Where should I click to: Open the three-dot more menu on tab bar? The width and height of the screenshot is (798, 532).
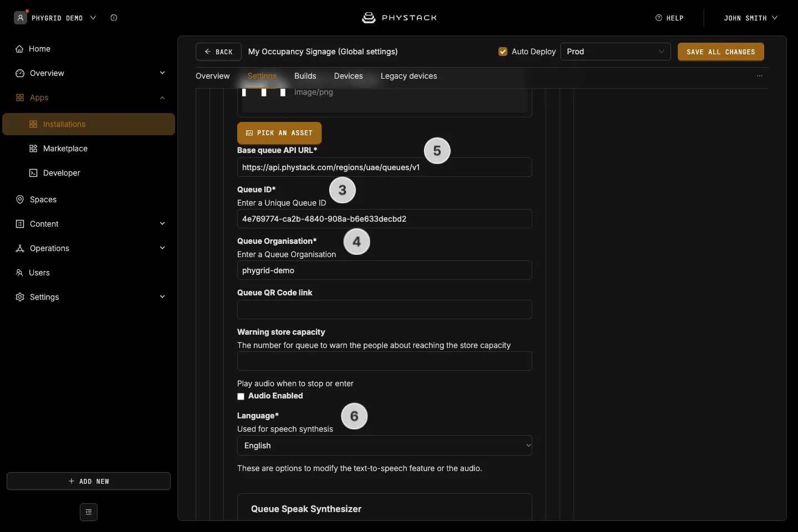[x=760, y=76]
